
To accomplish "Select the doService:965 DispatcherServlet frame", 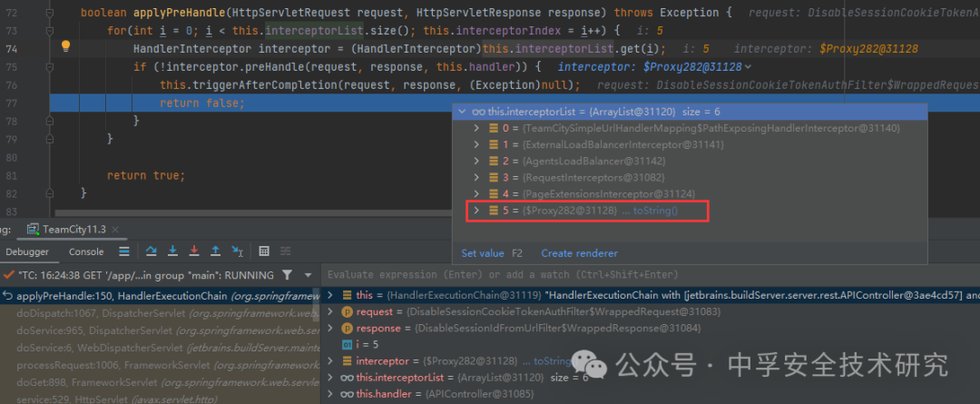I will 160,329.
